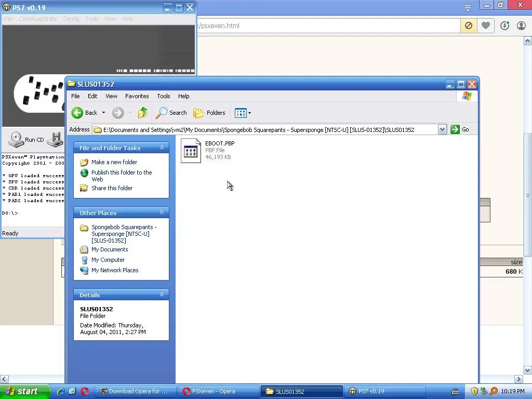Click the Windows flag logo in Explorer
Viewport: 532px width, 399px height.
coord(467,96)
